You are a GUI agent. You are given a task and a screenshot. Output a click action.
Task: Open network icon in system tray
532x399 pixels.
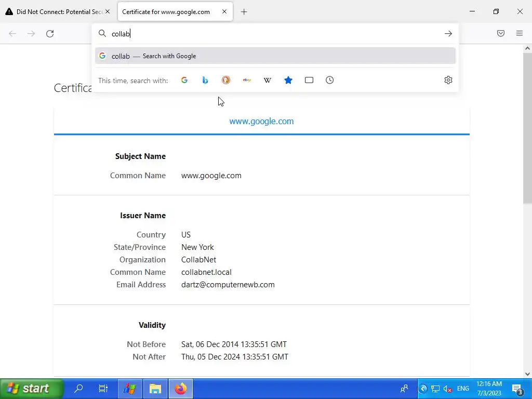435,389
